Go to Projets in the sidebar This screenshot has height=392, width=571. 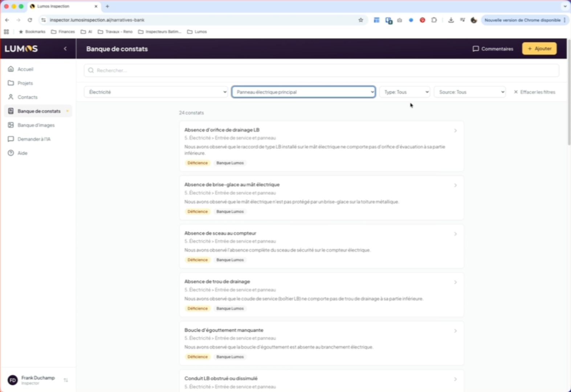tap(25, 83)
